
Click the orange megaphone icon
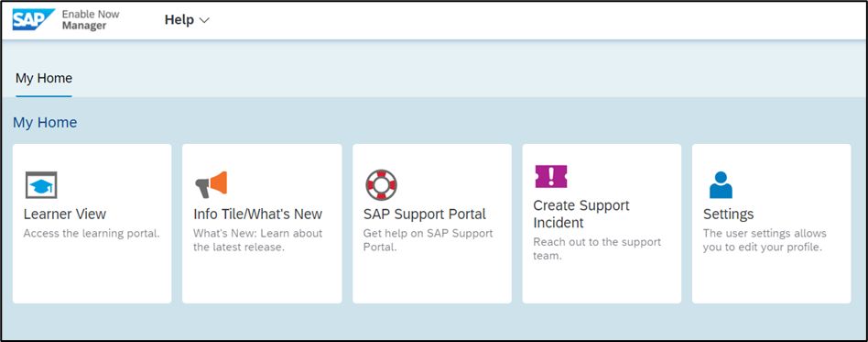pyautogui.click(x=211, y=184)
